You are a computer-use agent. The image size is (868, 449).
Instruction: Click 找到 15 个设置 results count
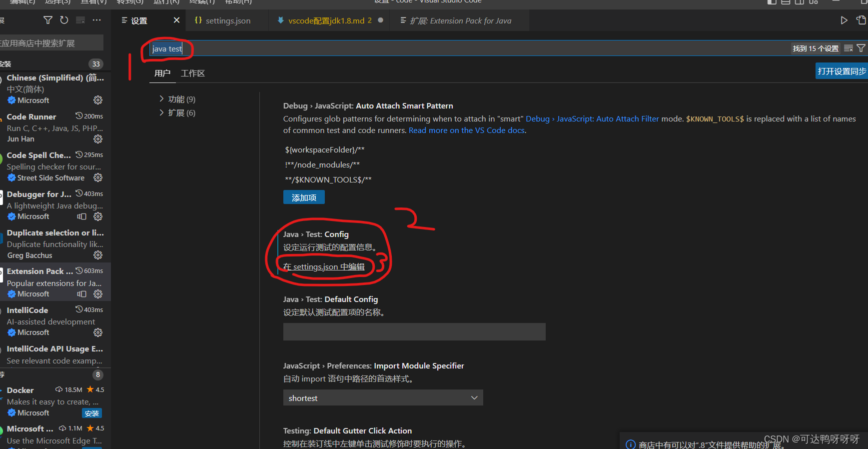(816, 48)
